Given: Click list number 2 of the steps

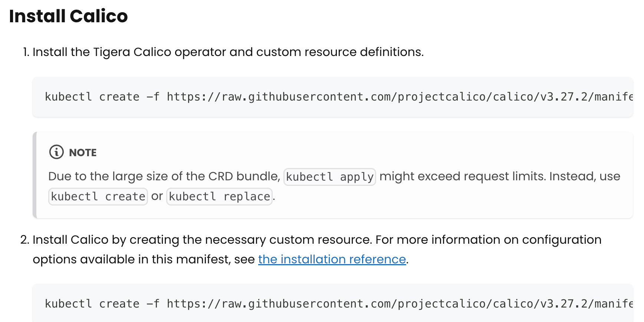Looking at the screenshot, I should point(24,240).
